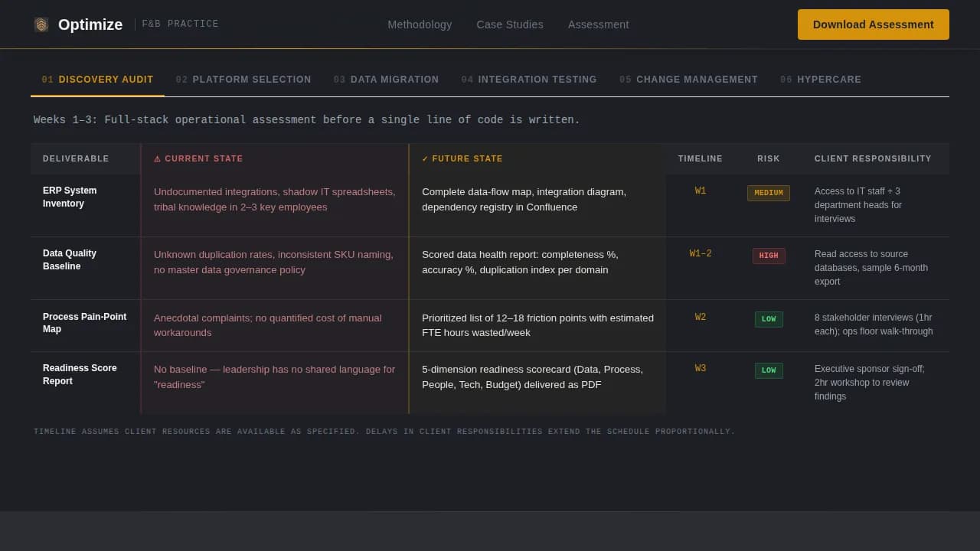Click the HIGH risk badge
The width and height of the screenshot is (980, 551).
click(x=769, y=256)
